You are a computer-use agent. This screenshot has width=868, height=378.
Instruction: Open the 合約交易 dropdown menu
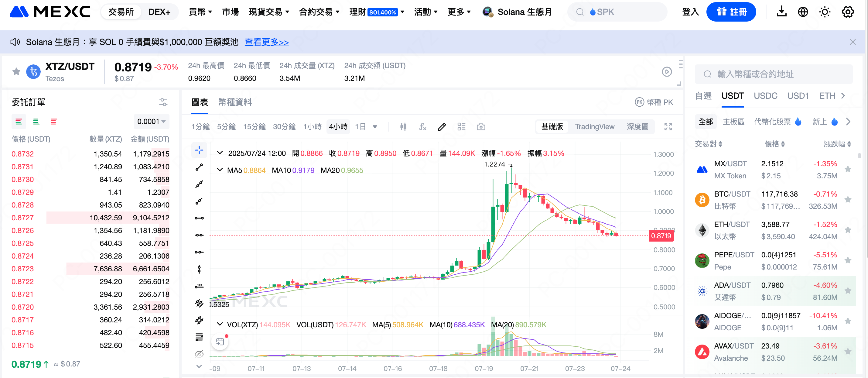point(319,12)
